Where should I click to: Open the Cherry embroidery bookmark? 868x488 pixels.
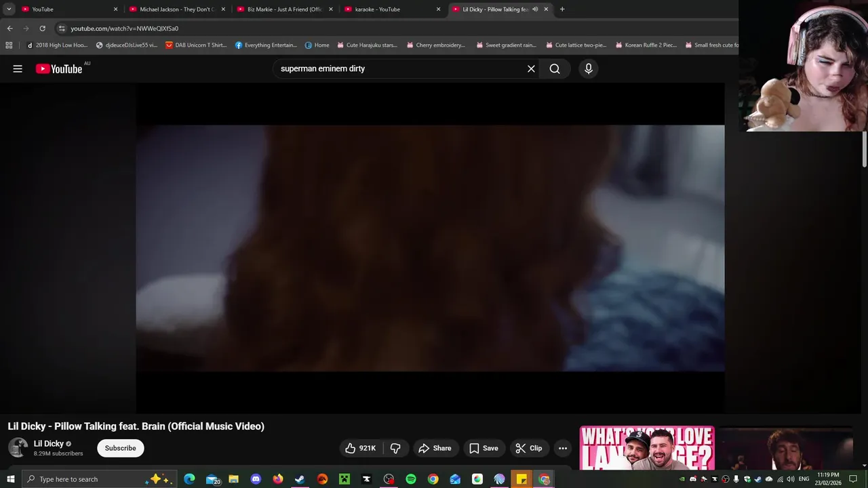(x=436, y=45)
